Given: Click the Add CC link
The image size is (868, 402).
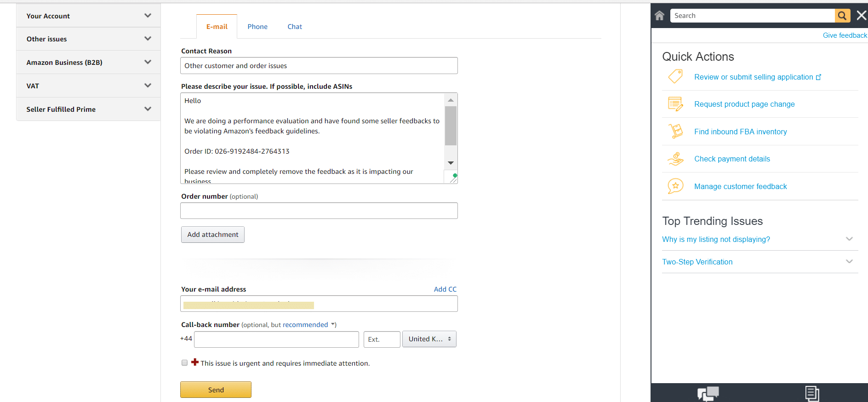Looking at the screenshot, I should tap(445, 289).
